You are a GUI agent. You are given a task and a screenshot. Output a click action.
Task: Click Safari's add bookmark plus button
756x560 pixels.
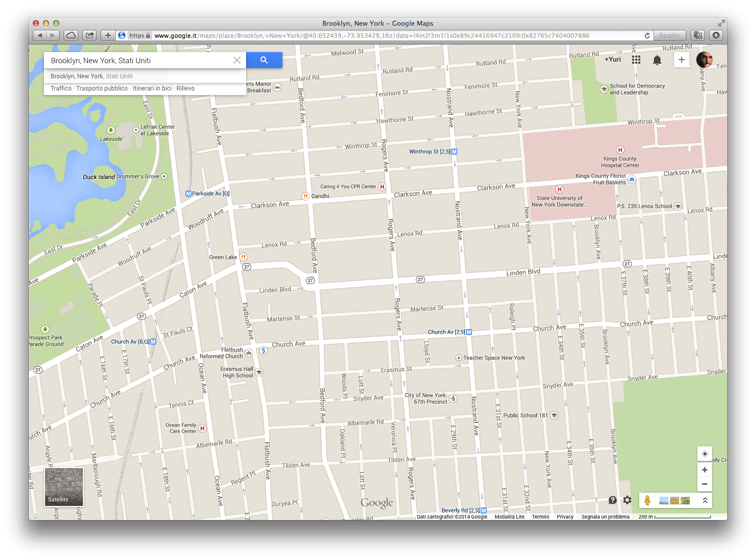(108, 35)
